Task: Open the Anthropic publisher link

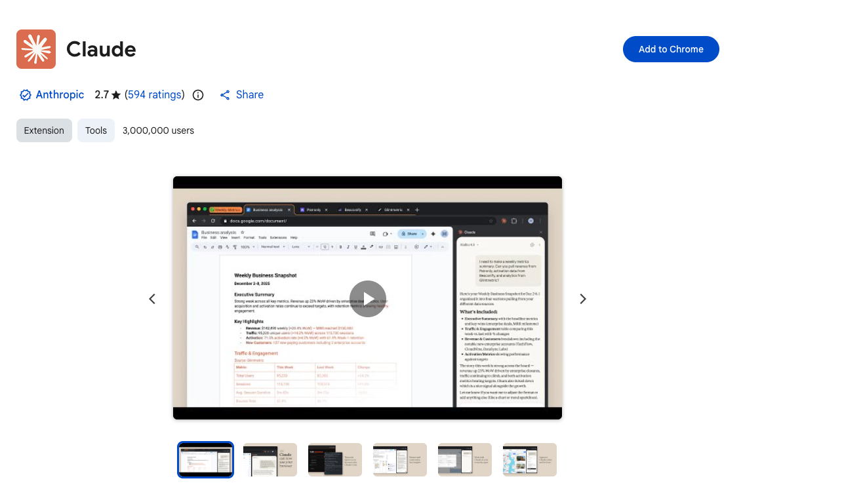Action: point(60,95)
